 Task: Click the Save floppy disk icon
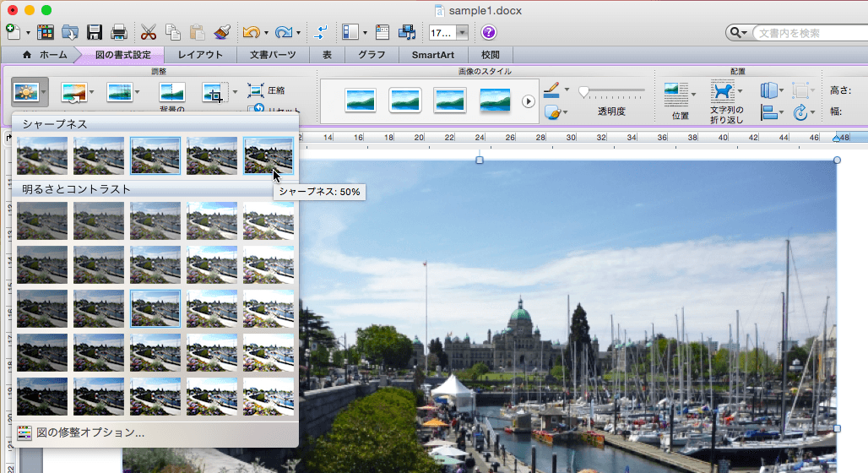[x=95, y=33]
